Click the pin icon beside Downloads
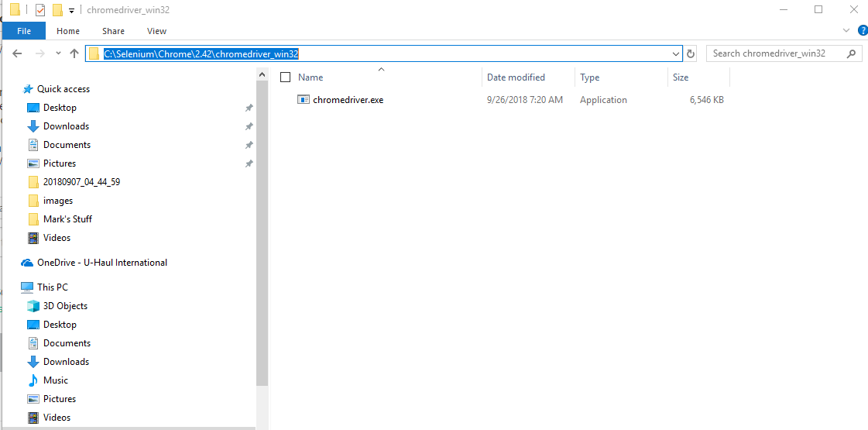This screenshot has height=430, width=868. point(249,126)
